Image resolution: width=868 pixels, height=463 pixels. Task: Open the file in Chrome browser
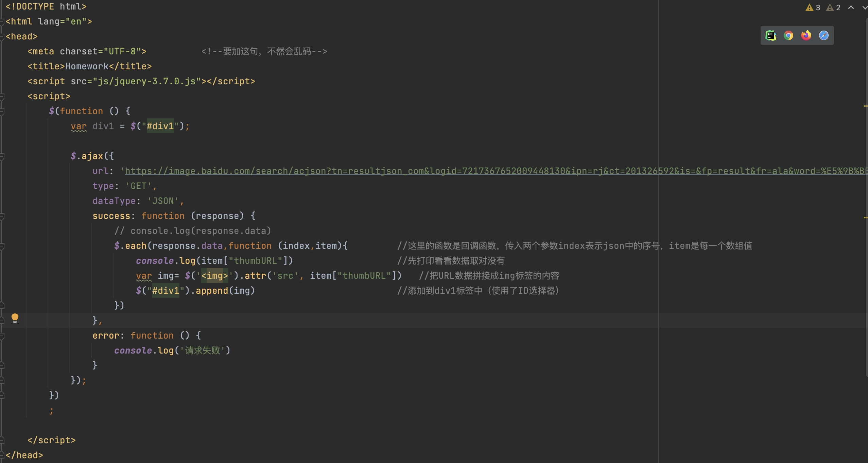point(788,35)
